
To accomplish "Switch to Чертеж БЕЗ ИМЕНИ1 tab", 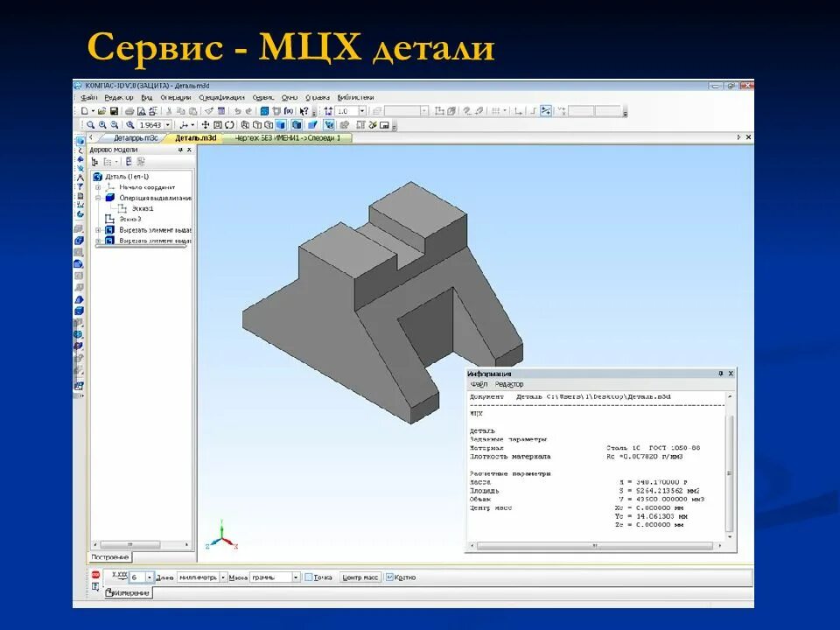I will 288,137.
